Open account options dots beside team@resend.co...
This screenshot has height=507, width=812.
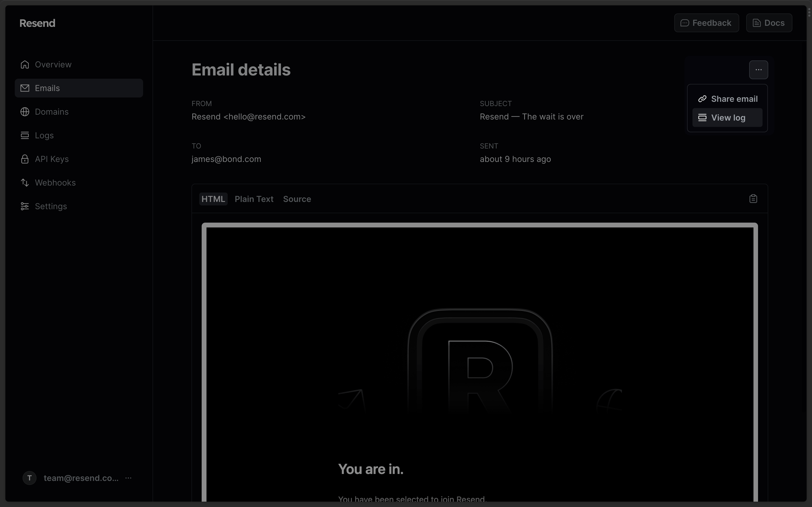128,478
